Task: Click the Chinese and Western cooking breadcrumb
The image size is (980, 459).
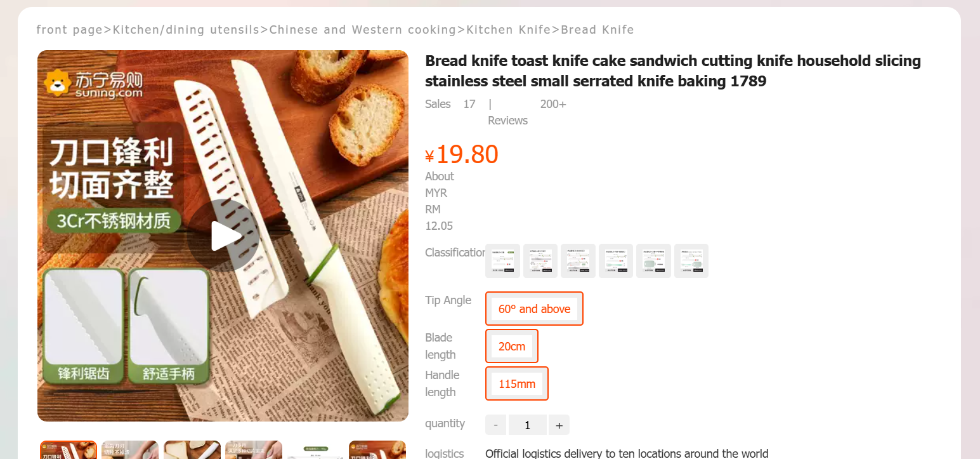Action: click(363, 29)
